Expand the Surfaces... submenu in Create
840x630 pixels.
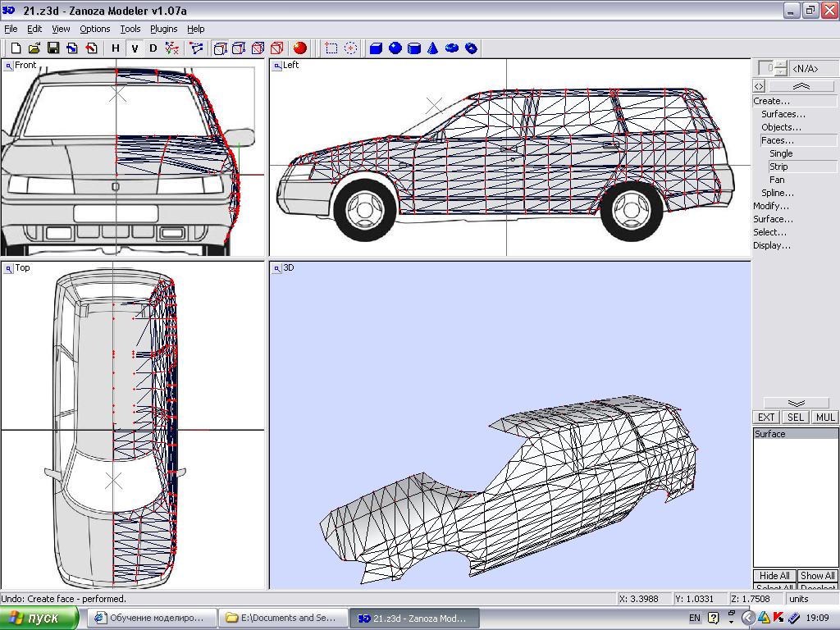coord(783,114)
